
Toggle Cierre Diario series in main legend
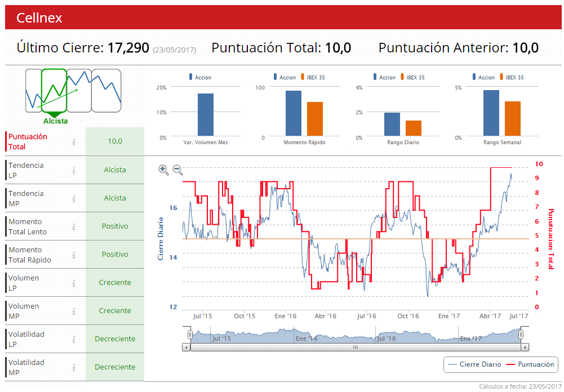click(x=475, y=364)
